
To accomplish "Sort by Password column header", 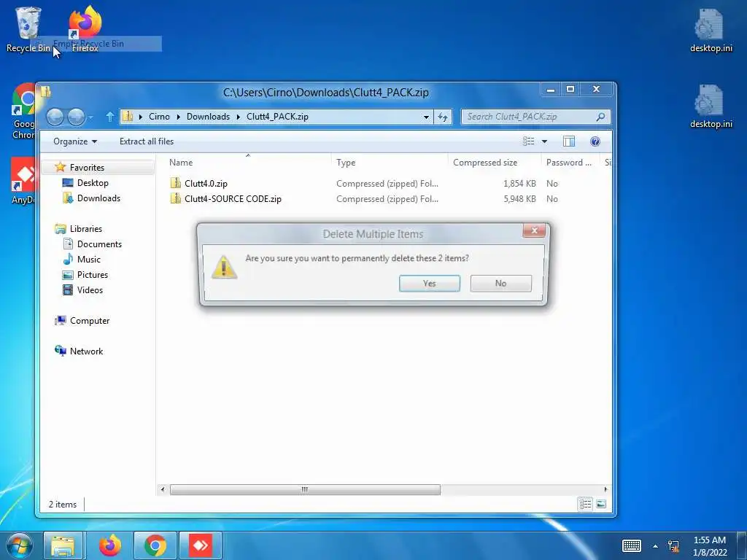I will tap(569, 163).
